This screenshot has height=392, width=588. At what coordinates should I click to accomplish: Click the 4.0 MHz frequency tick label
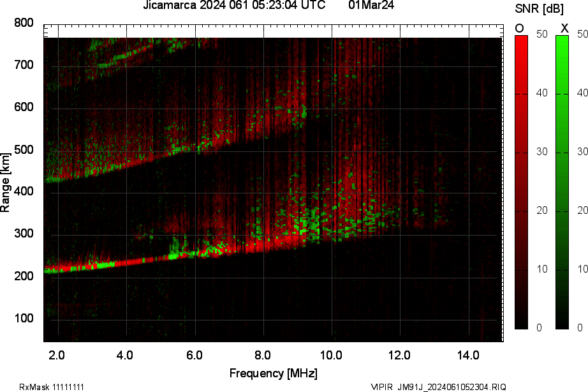point(124,355)
